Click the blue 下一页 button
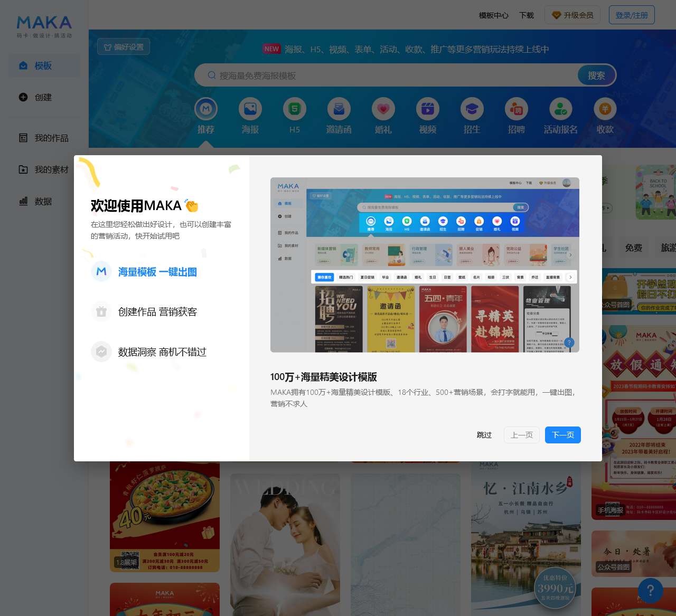Image resolution: width=676 pixels, height=616 pixels. (563, 435)
